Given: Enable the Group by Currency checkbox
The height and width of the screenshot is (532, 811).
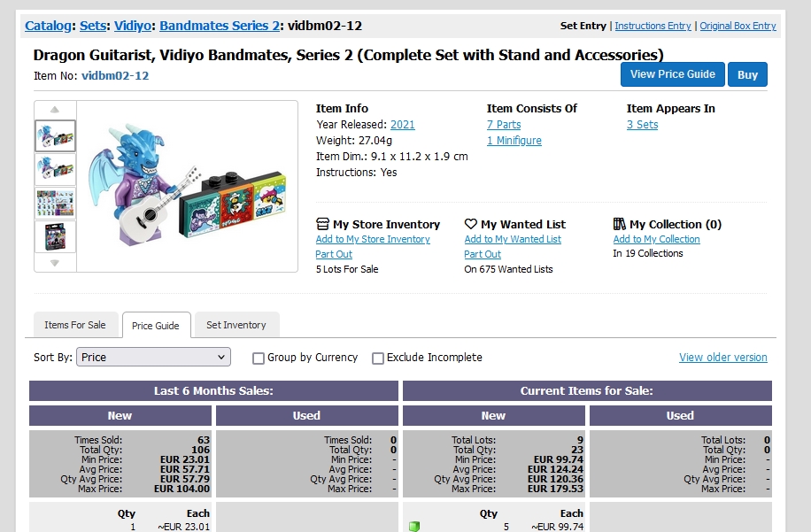Looking at the screenshot, I should pyautogui.click(x=259, y=358).
